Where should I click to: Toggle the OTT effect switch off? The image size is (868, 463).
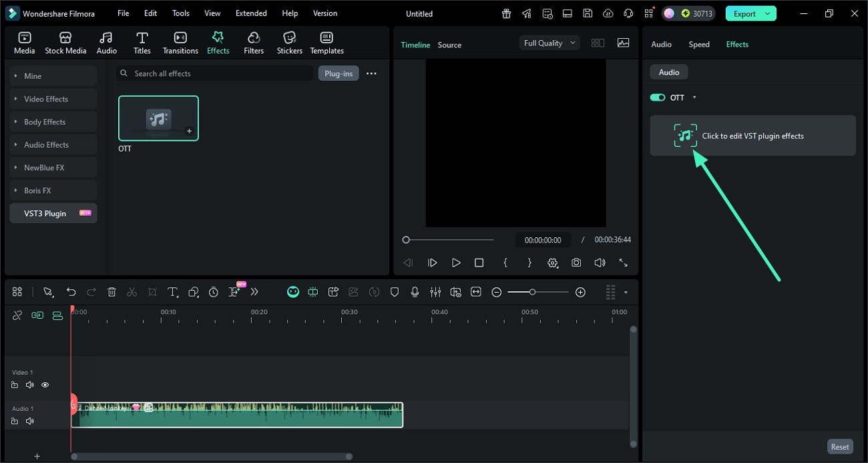pos(657,97)
